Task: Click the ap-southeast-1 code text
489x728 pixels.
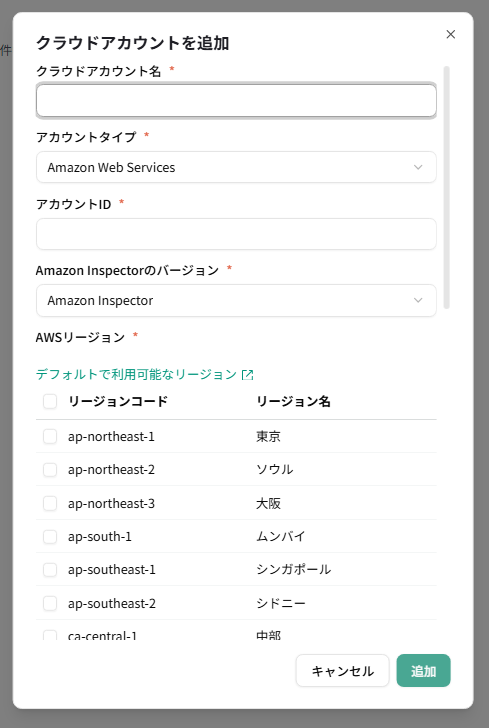Action: [111, 570]
